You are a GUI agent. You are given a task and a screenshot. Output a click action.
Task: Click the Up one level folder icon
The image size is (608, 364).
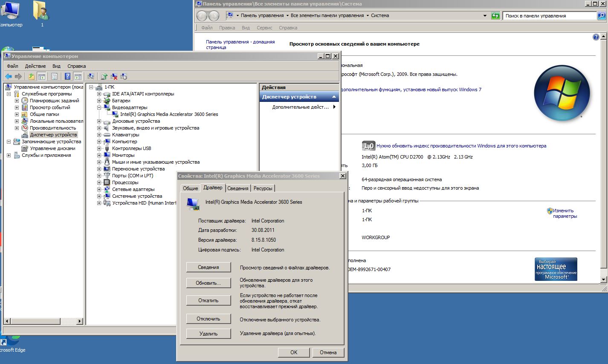31,76
